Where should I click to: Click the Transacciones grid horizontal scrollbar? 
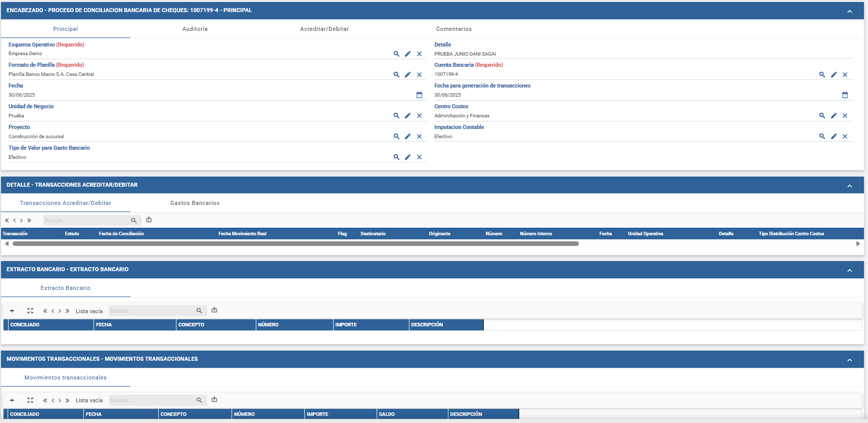[296, 243]
